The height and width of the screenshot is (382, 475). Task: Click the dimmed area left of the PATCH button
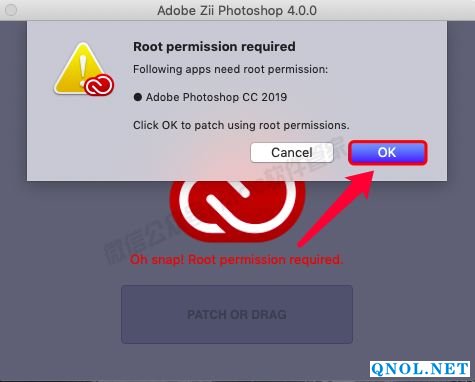pos(61,314)
